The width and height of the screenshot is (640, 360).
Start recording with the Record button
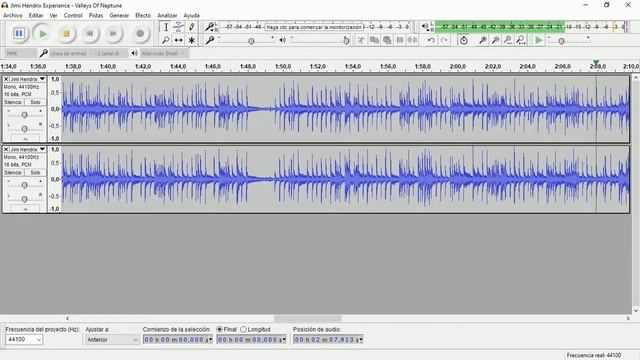coord(140,33)
